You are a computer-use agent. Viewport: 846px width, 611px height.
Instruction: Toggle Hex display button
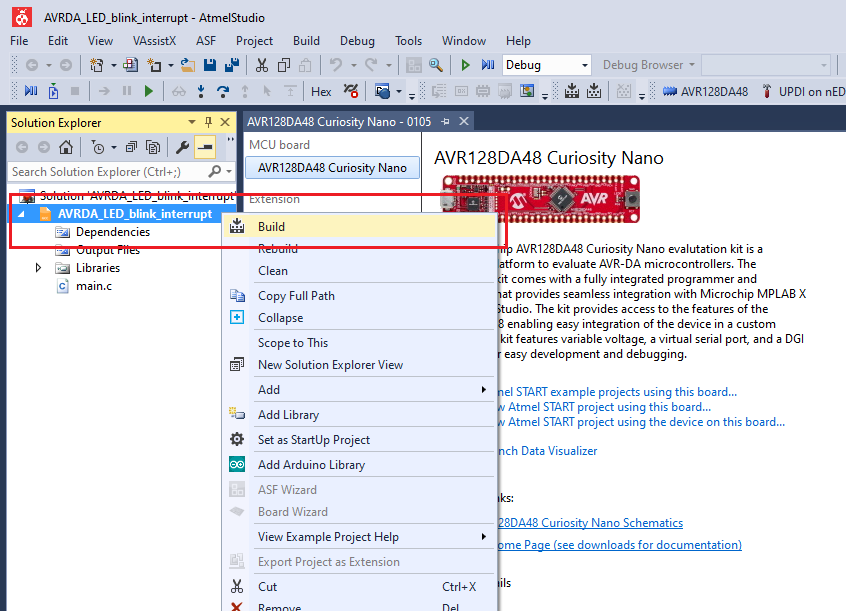pos(321,92)
